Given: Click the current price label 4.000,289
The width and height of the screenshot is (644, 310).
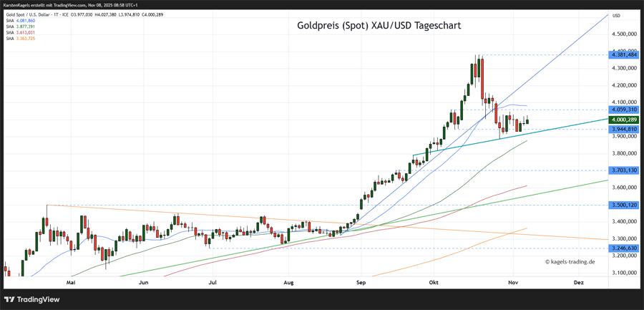Looking at the screenshot, I should point(624,120).
